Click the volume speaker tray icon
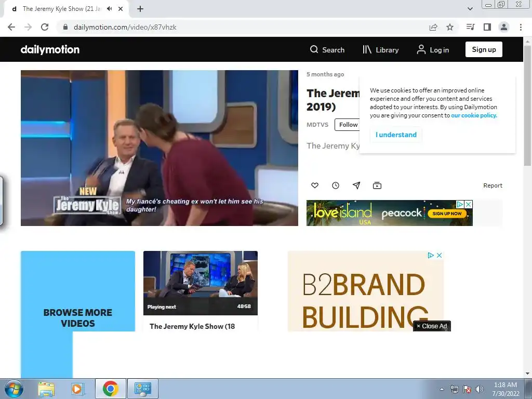532x399 pixels. [480, 389]
